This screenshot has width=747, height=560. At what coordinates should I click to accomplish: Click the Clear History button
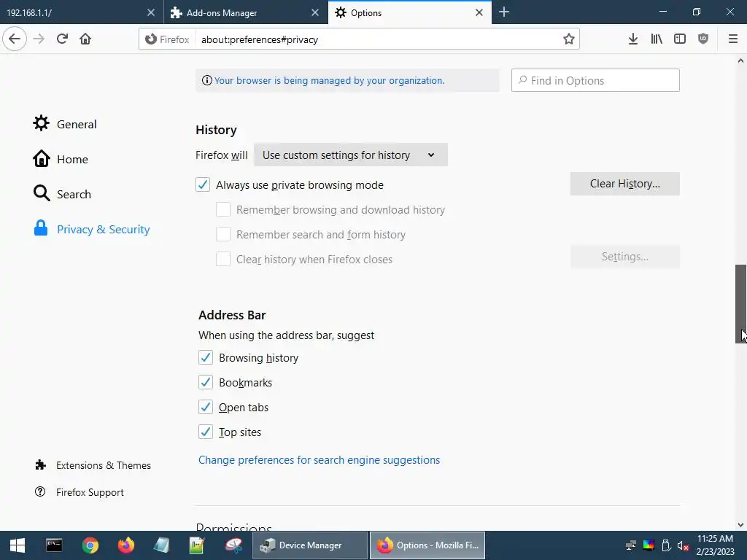coord(624,184)
